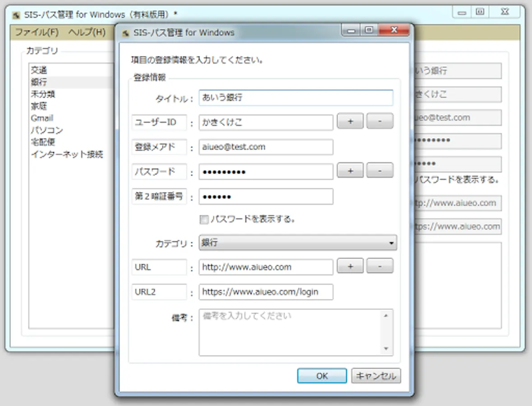Select 交通 in the category list
532x406 pixels.
71,70
